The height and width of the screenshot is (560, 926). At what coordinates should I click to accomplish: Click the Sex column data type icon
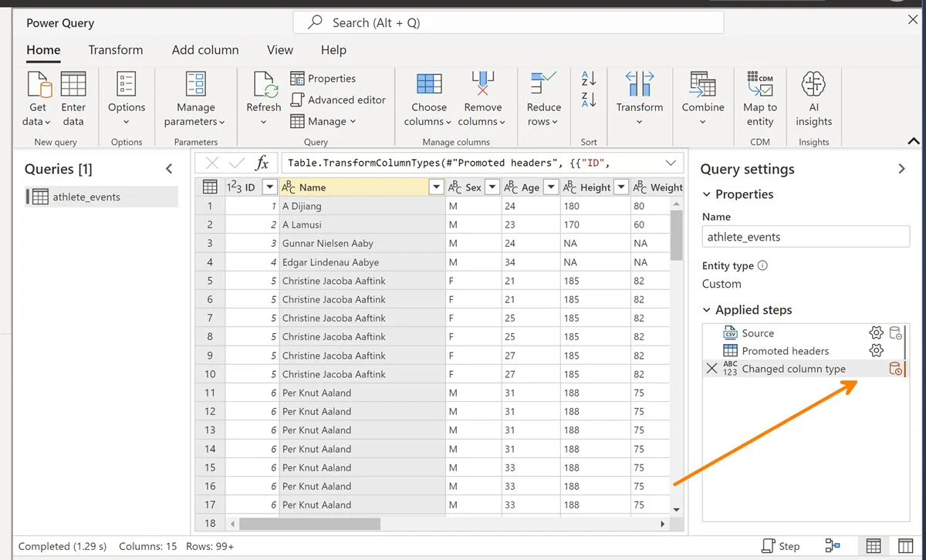[455, 187]
